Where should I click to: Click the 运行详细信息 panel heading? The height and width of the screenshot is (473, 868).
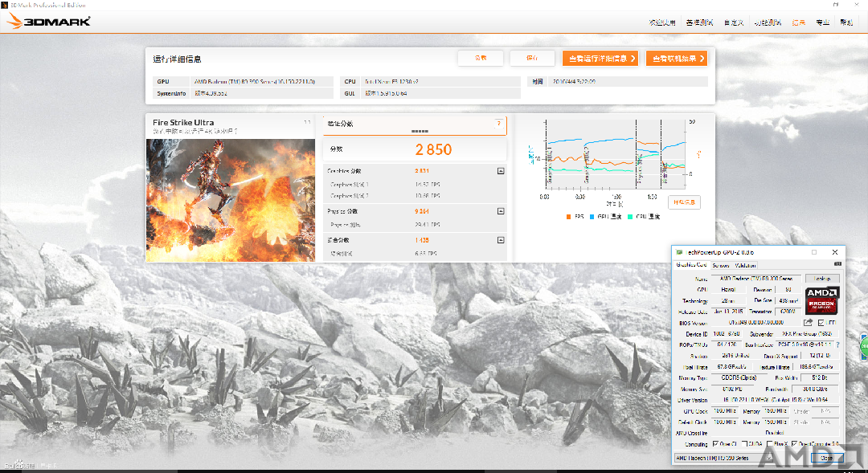click(177, 59)
